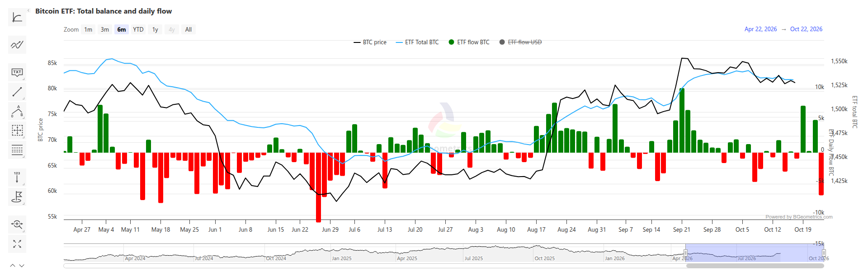Click the 55k BTC price axis label

click(52, 216)
